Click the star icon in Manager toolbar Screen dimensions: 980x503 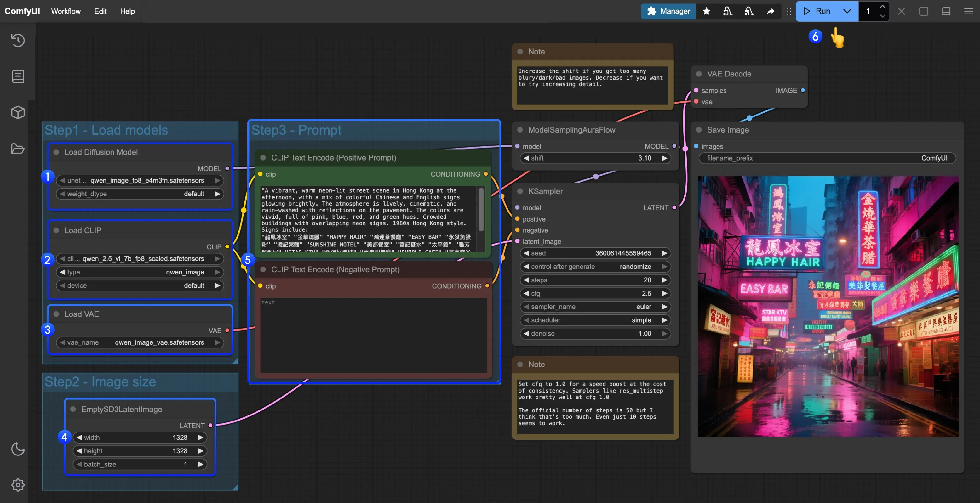tap(707, 11)
